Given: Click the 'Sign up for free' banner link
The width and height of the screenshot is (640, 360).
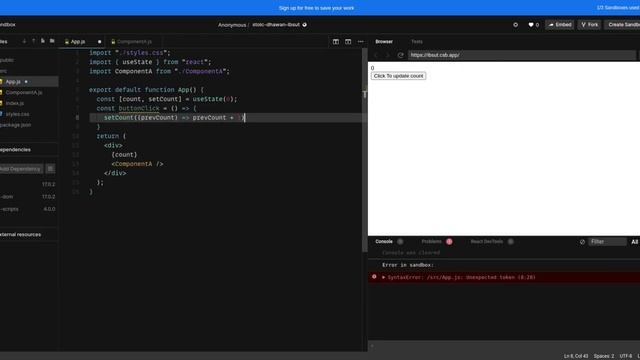Looking at the screenshot, I should click(316, 8).
